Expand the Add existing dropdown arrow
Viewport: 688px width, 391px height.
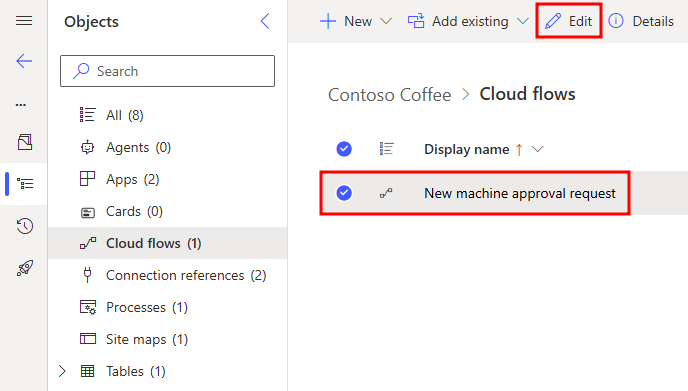(x=522, y=21)
